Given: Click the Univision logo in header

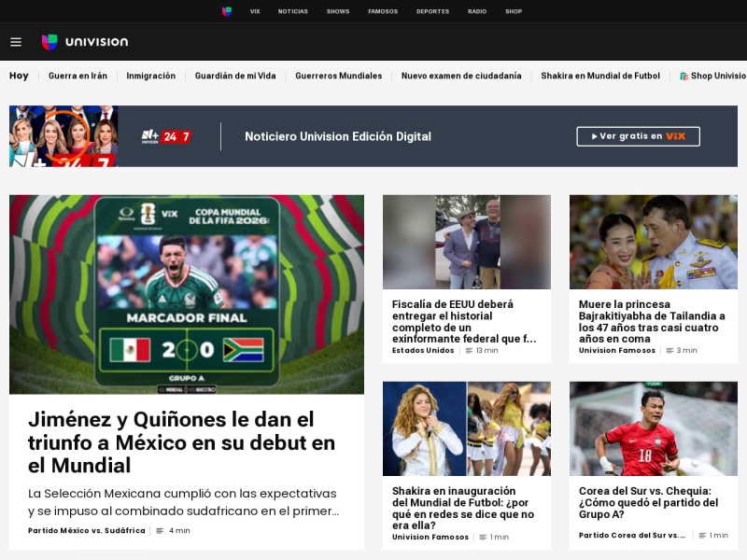Looking at the screenshot, I should click(85, 42).
